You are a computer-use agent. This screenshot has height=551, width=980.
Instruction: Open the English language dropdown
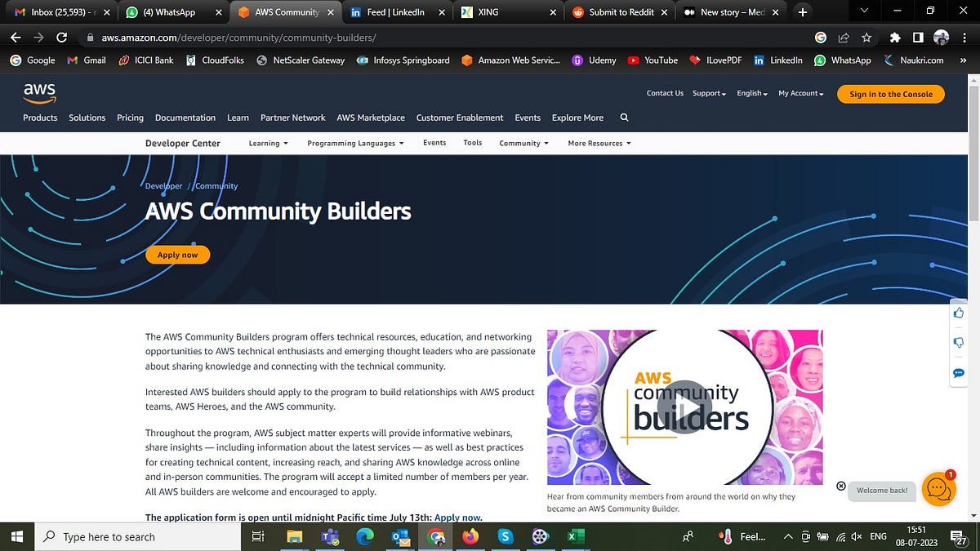[x=750, y=93]
